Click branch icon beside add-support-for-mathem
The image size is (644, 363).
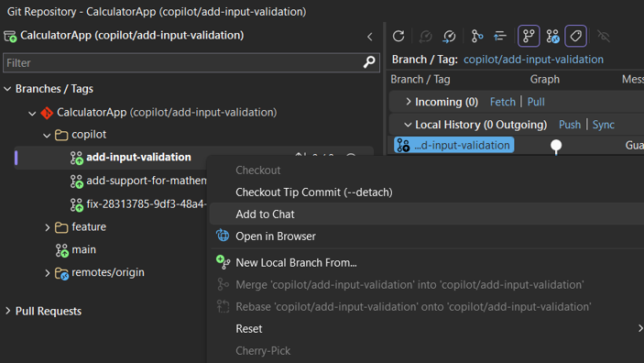(x=76, y=181)
